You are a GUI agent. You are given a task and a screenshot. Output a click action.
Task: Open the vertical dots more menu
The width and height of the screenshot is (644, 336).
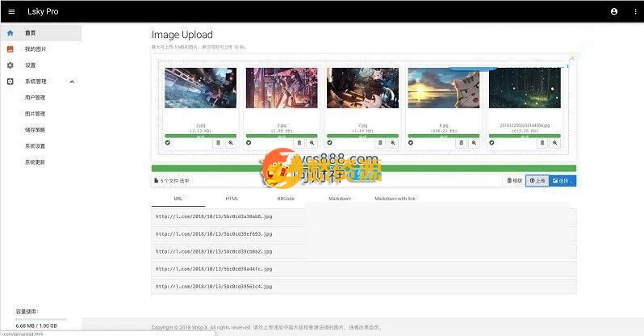(635, 11)
